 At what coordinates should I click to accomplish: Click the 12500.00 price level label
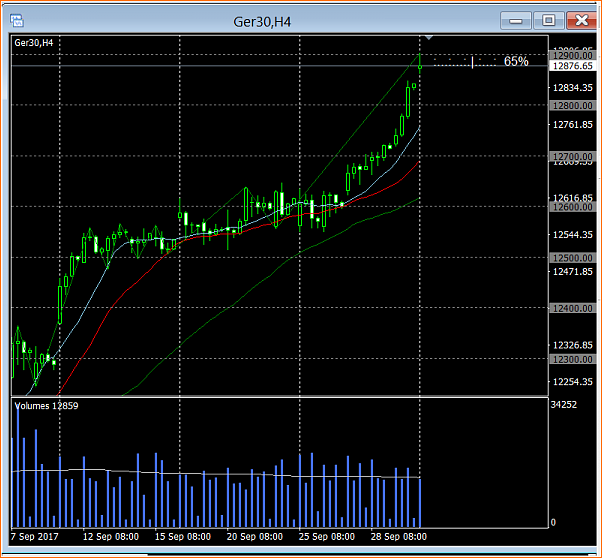(x=572, y=258)
